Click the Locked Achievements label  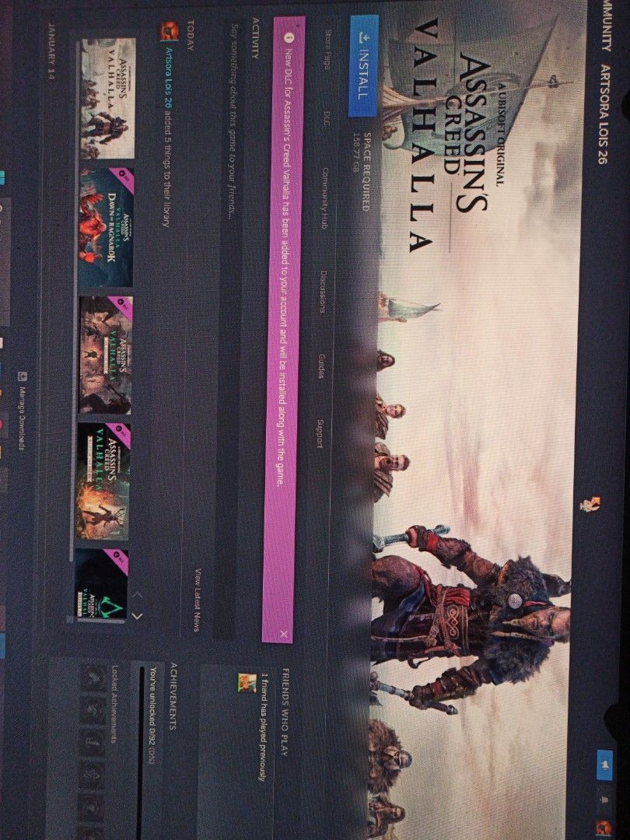[114, 703]
